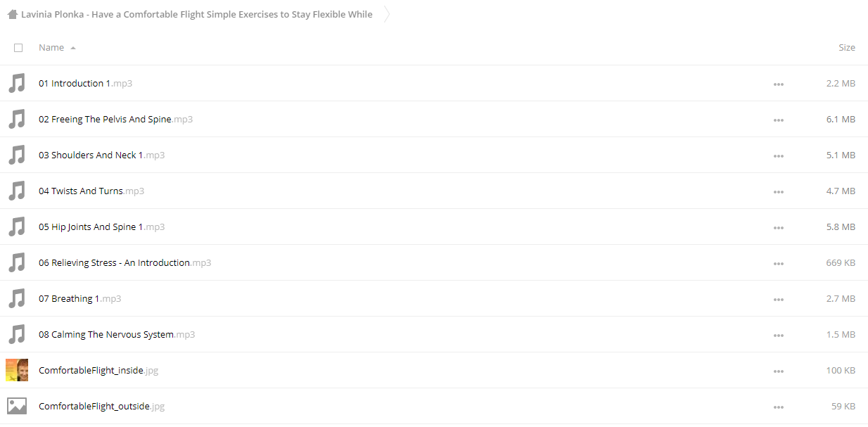Viewport: 868px width, 427px height.
Task: Open the Lavinia Plonka folder breadcrumb link
Action: pyautogui.click(x=197, y=14)
